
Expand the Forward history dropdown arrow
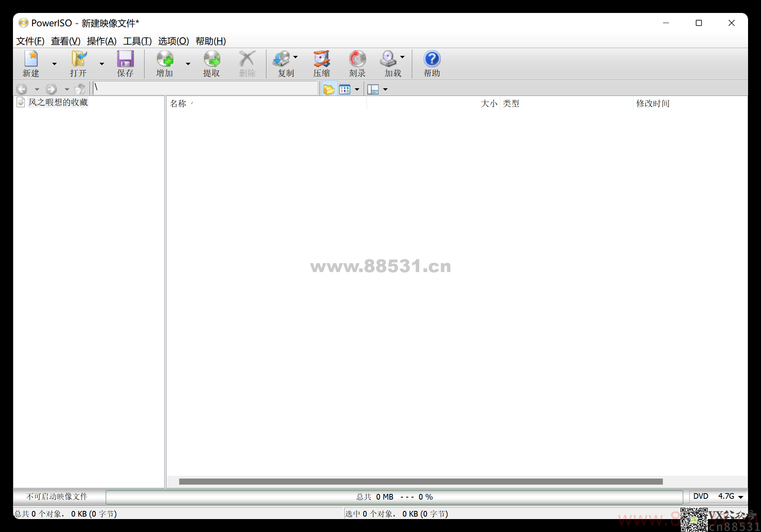pos(67,89)
